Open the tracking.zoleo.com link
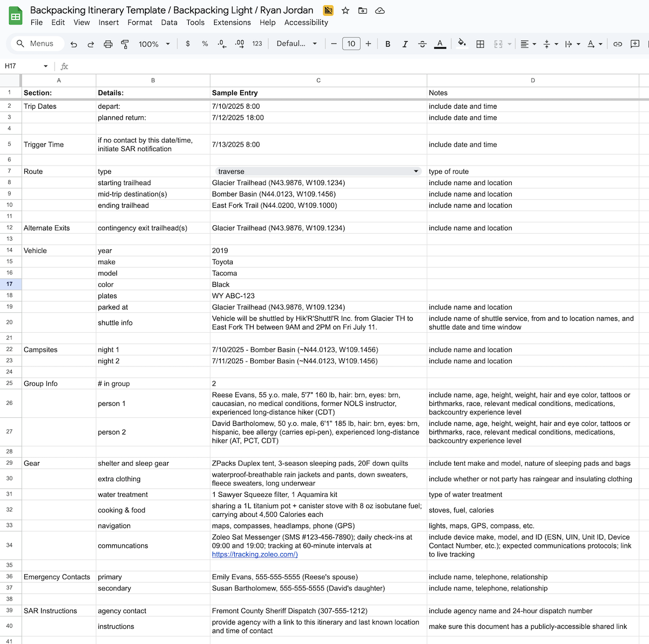649x644 pixels. click(x=255, y=554)
